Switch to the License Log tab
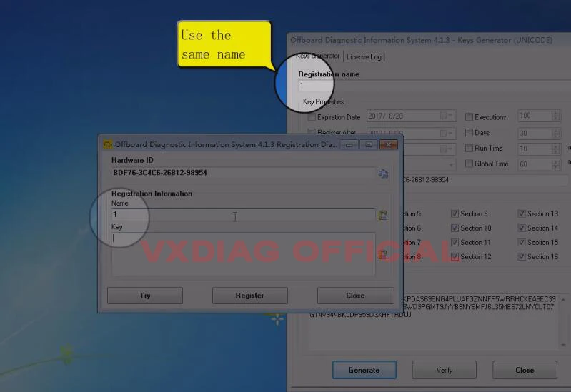This screenshot has width=571, height=392. (364, 57)
